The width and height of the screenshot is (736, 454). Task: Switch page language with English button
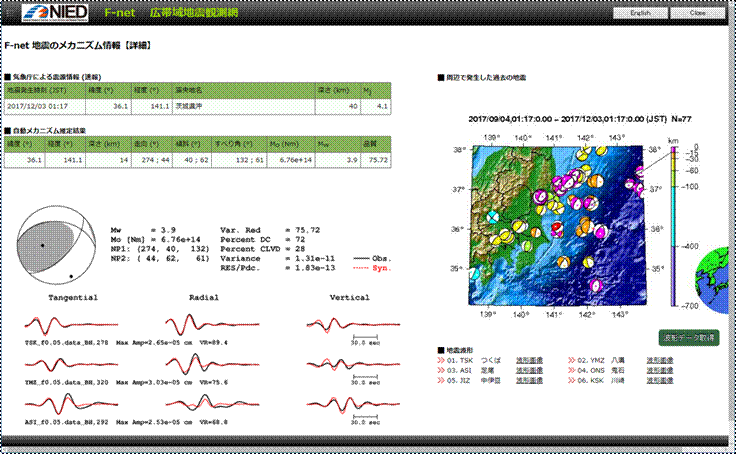pos(640,13)
